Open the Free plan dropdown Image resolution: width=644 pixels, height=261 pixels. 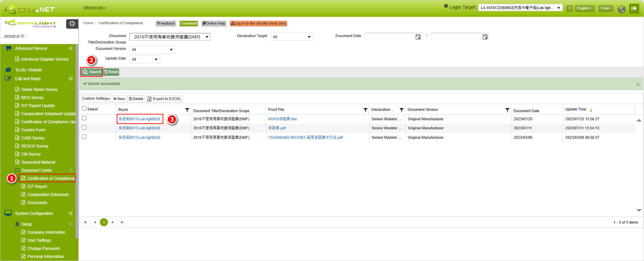point(606,8)
